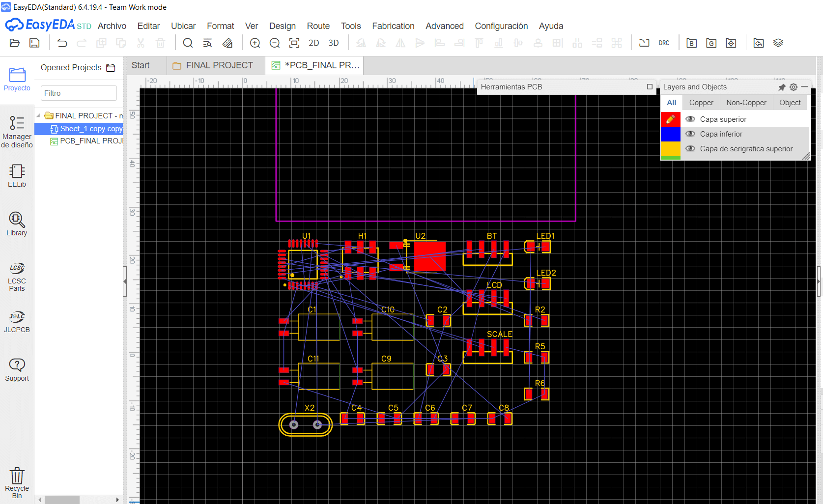The image size is (823, 504).
Task: Switch to the Non-Copper layers tab
Action: point(746,103)
